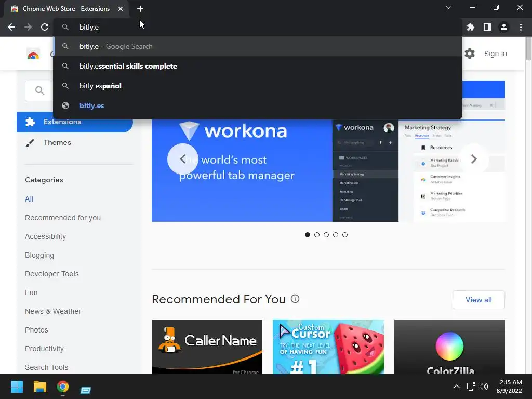
Task: Select the fifth carousel dot
Action: (x=345, y=235)
